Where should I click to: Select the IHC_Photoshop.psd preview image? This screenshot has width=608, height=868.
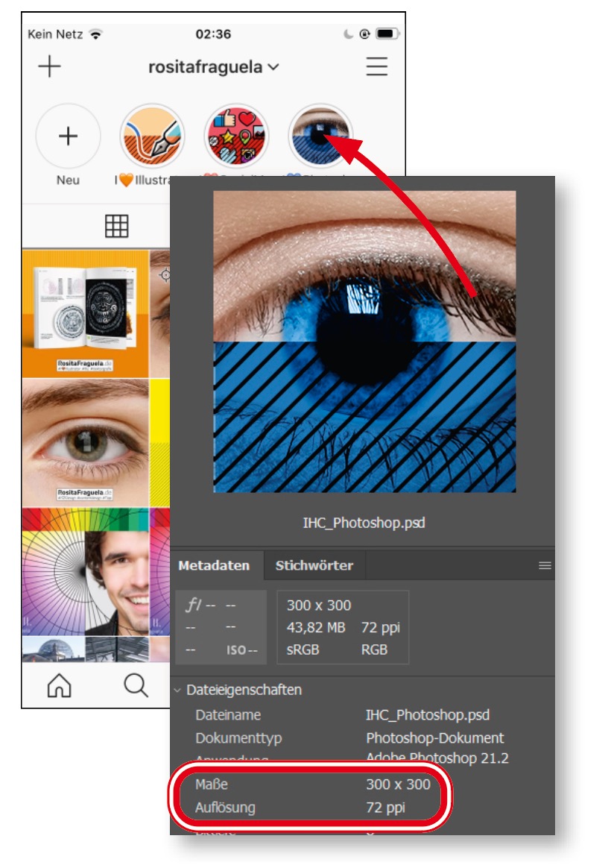[x=364, y=342]
